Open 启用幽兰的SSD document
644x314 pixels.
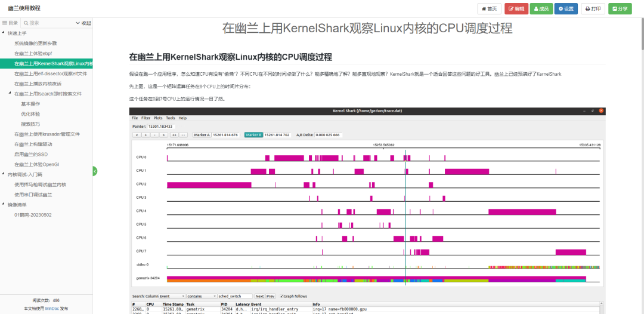point(31,154)
